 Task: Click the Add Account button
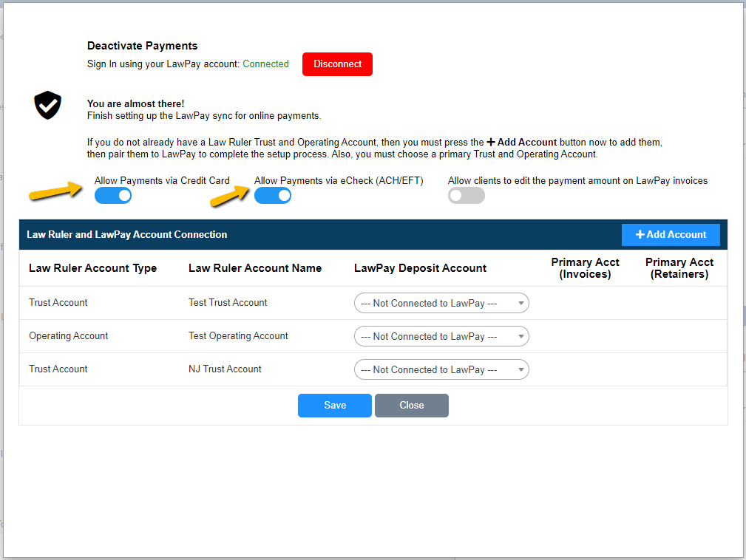pos(671,235)
